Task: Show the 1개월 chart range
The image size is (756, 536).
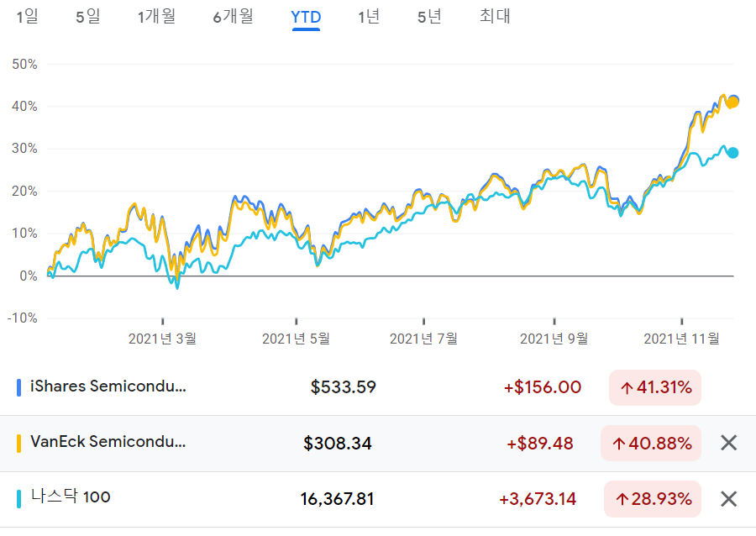Action: tap(156, 17)
